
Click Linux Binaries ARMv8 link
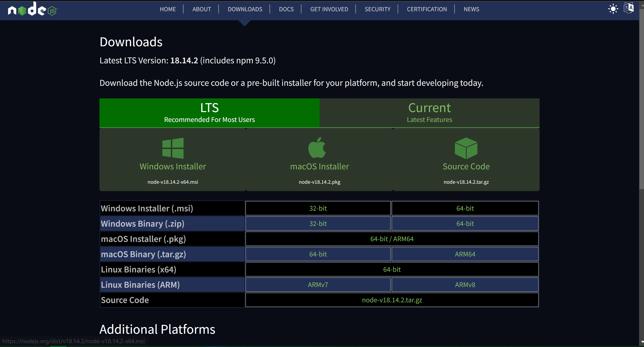(x=465, y=285)
